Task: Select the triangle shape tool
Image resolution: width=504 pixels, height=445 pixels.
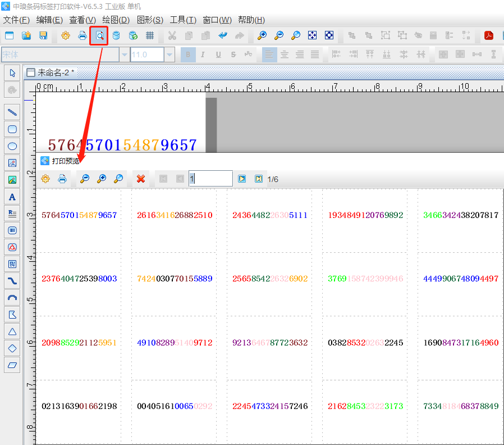Action: 12,332
